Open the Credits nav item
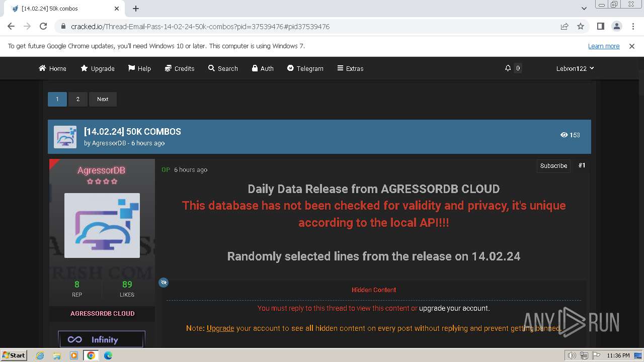Viewport: 644px width, 362px height. 180,68
